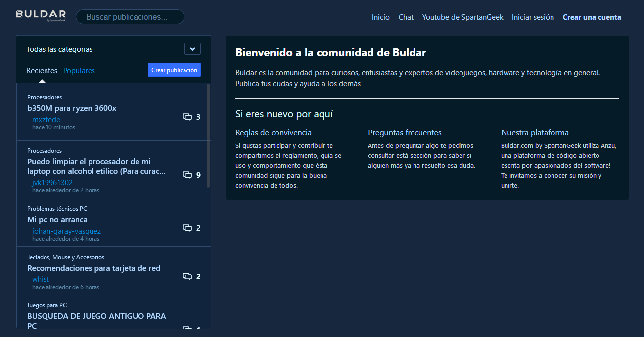Screen dimensions: 644x337
Task: Click comments icon on tarjeta de red post
Action: point(187,276)
